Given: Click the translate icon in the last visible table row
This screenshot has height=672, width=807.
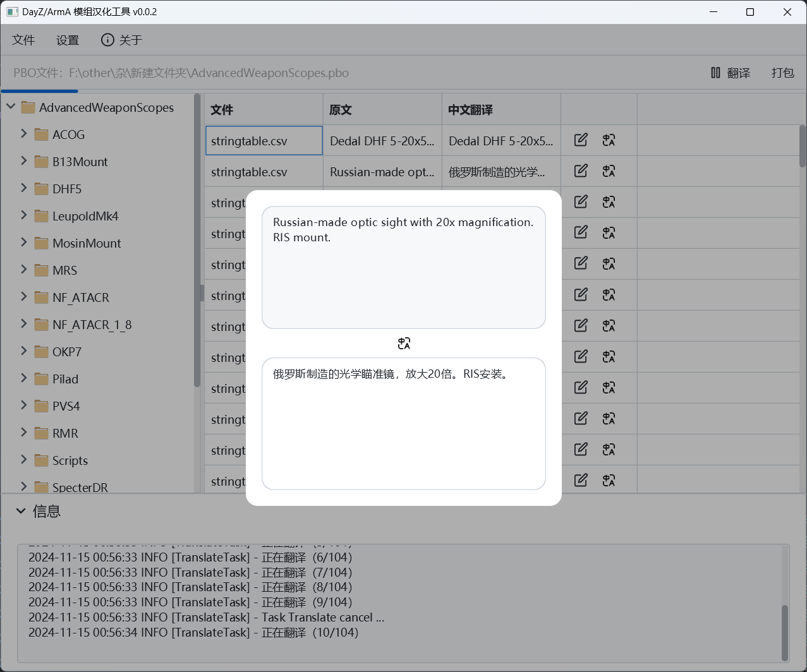Looking at the screenshot, I should click(609, 481).
